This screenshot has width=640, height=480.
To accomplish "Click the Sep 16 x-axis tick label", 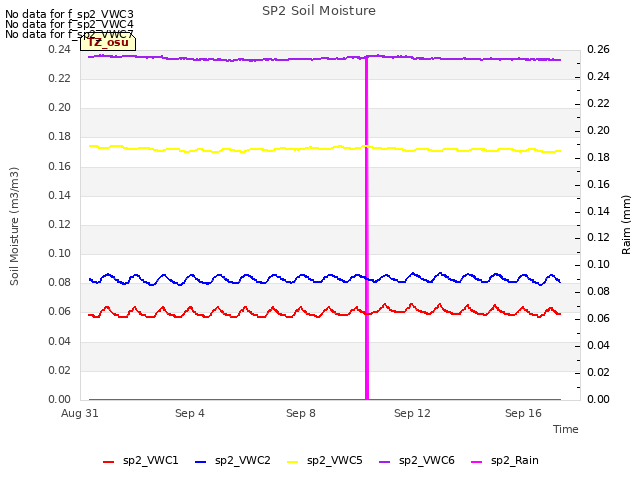I will pos(523,413).
